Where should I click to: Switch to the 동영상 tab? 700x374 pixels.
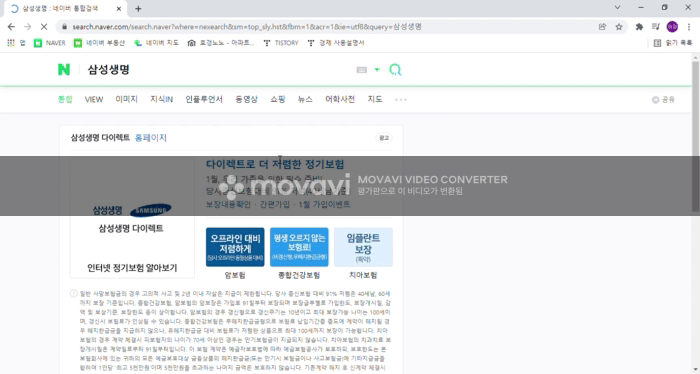pyautogui.click(x=246, y=99)
